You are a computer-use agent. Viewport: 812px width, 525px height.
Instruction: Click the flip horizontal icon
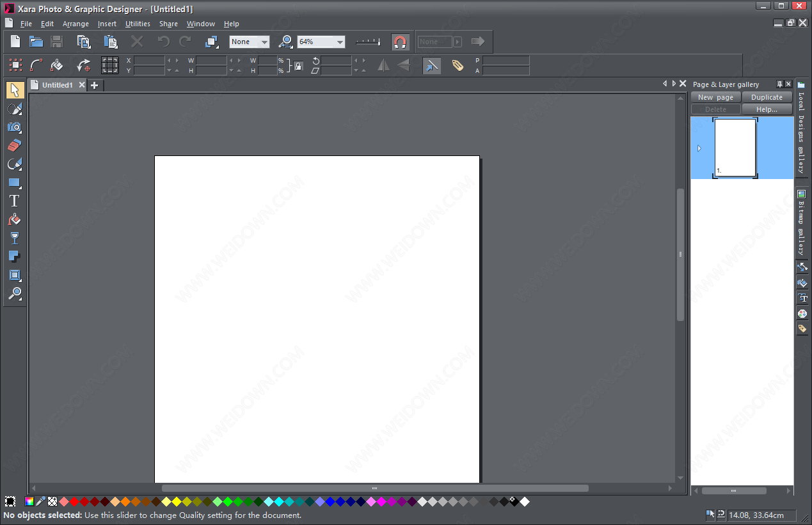coord(383,65)
